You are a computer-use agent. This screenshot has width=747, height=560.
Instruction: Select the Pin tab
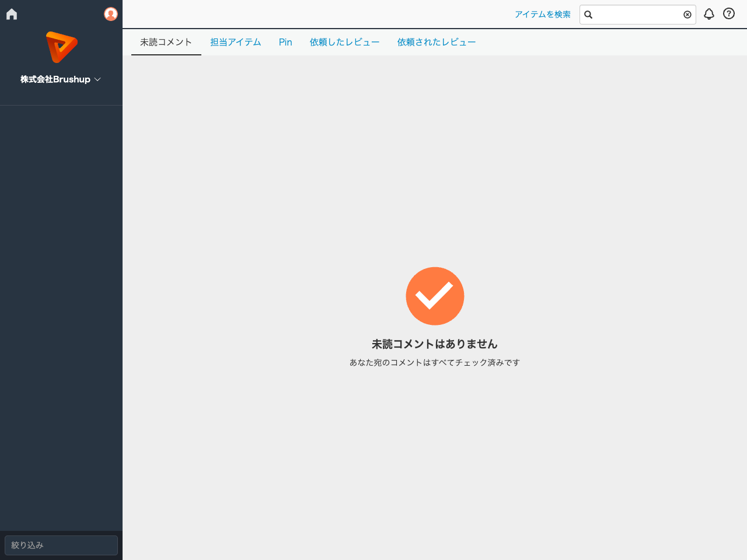tap(285, 42)
